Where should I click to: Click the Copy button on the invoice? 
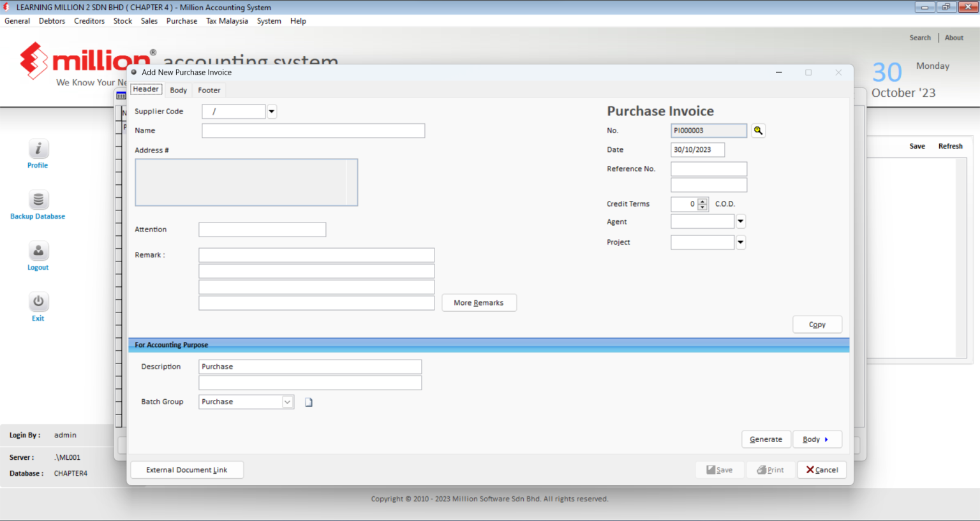pyautogui.click(x=817, y=324)
